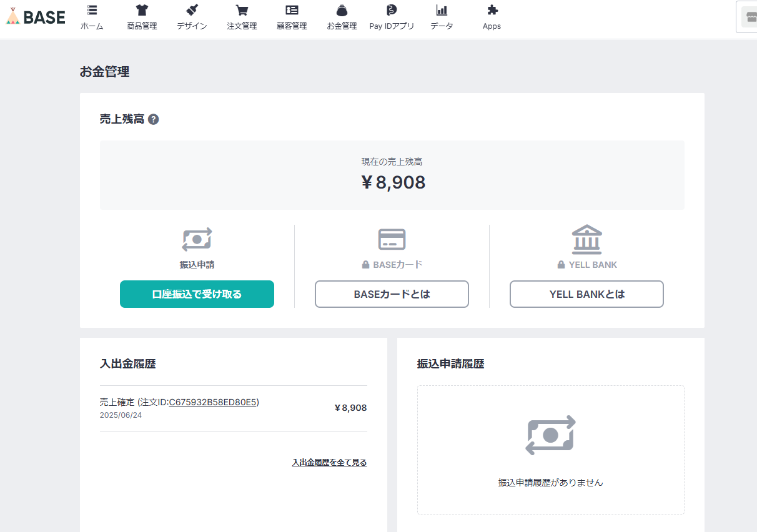The image size is (757, 532).
Task: Select 商品管理 menu label
Action: tap(142, 26)
